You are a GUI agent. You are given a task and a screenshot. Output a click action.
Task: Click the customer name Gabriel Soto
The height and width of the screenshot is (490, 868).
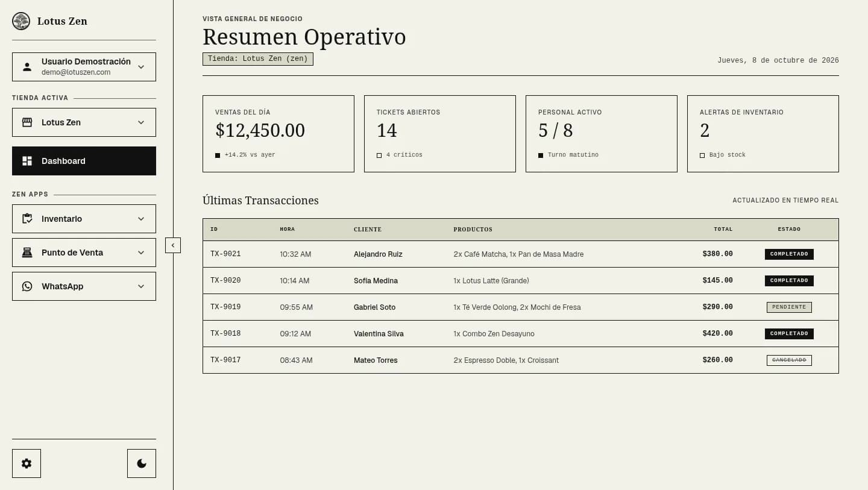coord(374,307)
